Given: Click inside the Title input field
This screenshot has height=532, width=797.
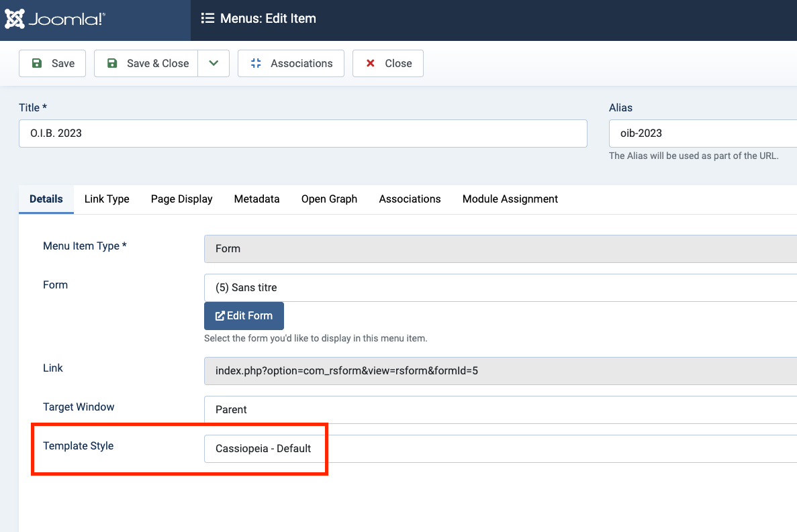Looking at the screenshot, I should click(302, 134).
